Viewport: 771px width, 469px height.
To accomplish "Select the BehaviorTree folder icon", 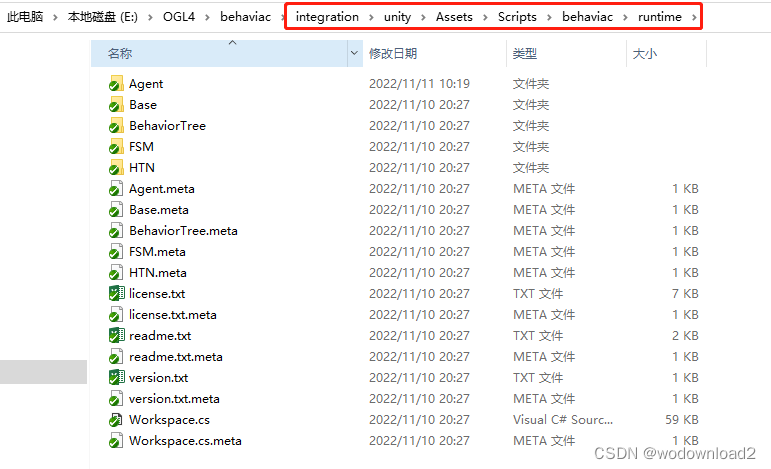I will click(x=116, y=126).
